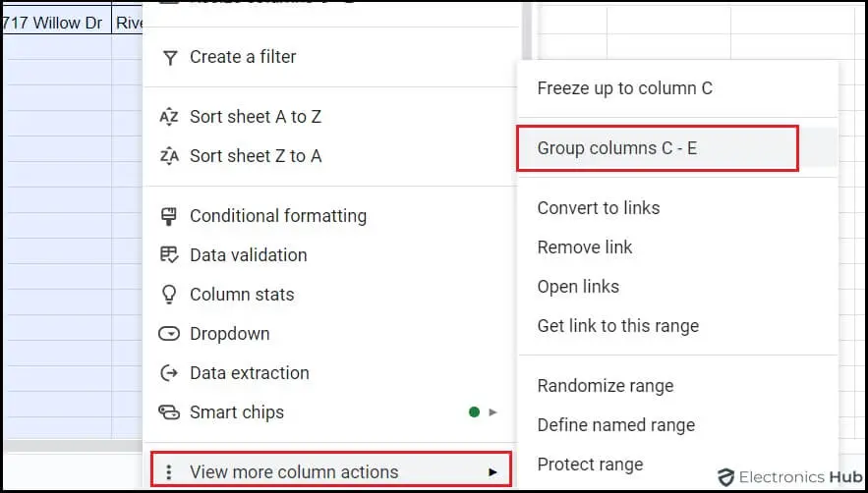The width and height of the screenshot is (868, 493).
Task: Select Randomize range option
Action: pyautogui.click(x=605, y=386)
